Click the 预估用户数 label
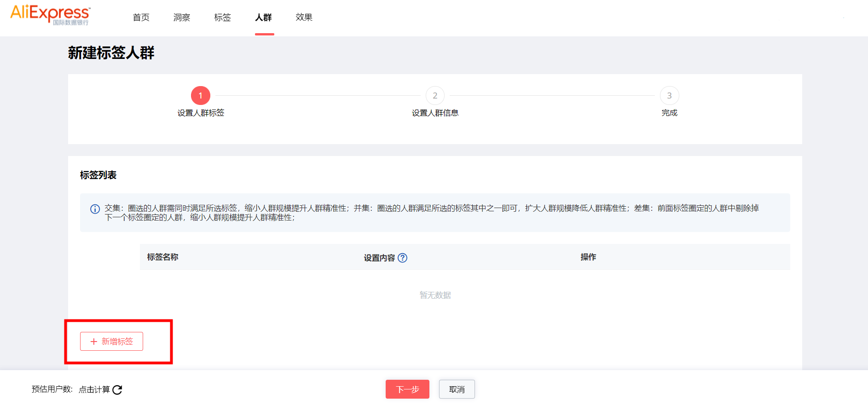Screen dimensions: 868x406 point(52,389)
